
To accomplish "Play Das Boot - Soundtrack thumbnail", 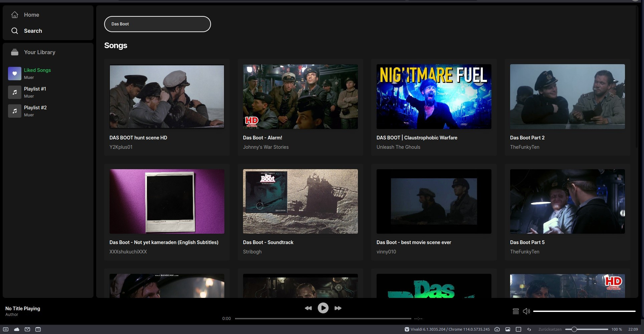I will (x=300, y=201).
